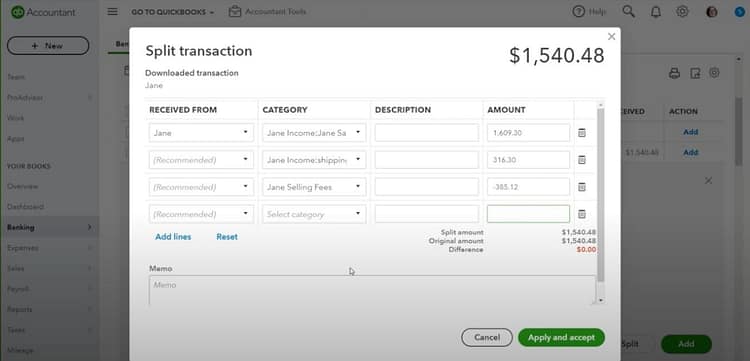
Task: Click Apply and accept button
Action: tap(562, 338)
